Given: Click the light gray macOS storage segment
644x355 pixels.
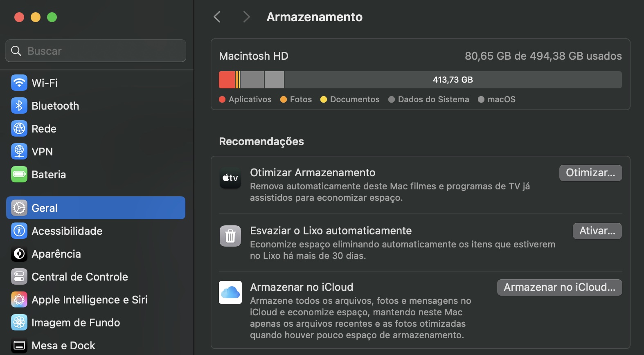Looking at the screenshot, I should [274, 80].
